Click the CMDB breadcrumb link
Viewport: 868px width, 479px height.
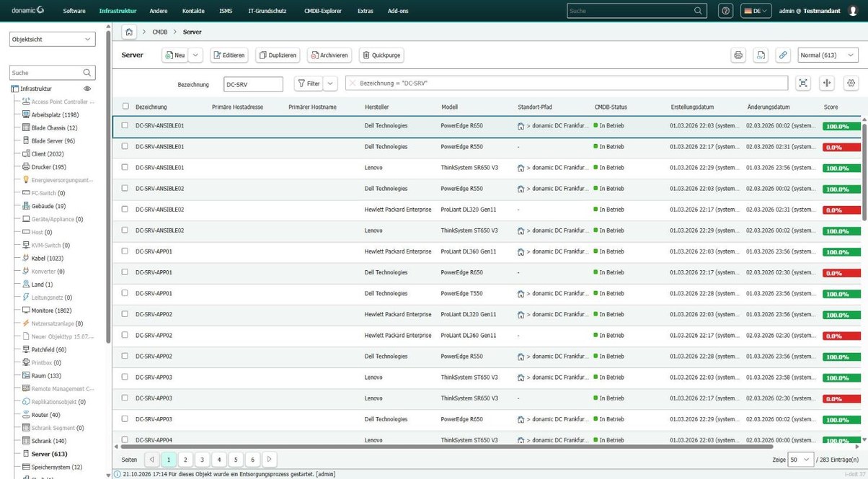(x=160, y=32)
